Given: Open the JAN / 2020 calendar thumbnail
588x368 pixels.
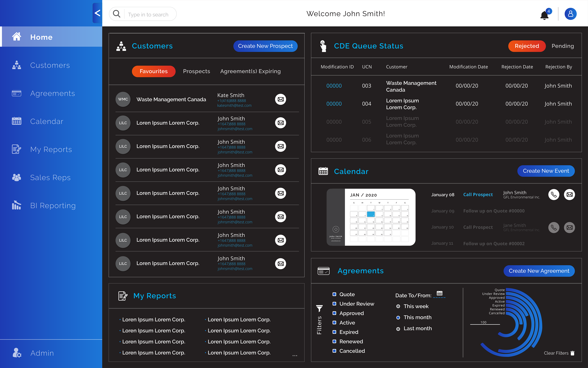Looking at the screenshot, I should [371, 217].
